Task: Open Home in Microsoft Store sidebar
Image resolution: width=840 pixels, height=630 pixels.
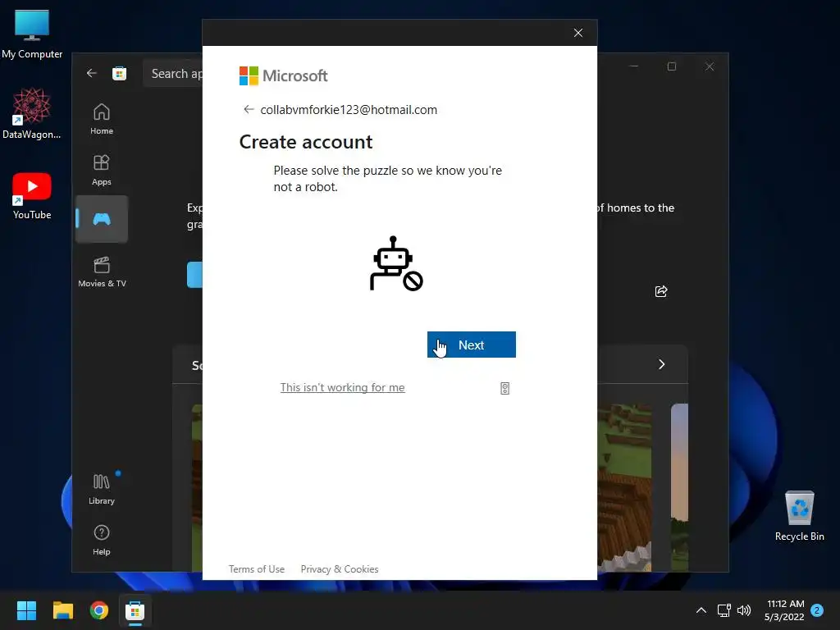Action: click(101, 119)
